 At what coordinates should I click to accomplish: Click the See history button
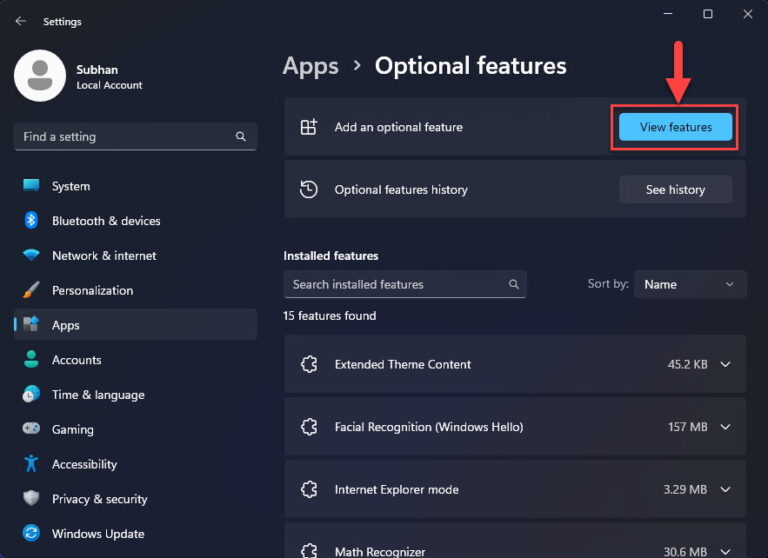pyautogui.click(x=675, y=190)
